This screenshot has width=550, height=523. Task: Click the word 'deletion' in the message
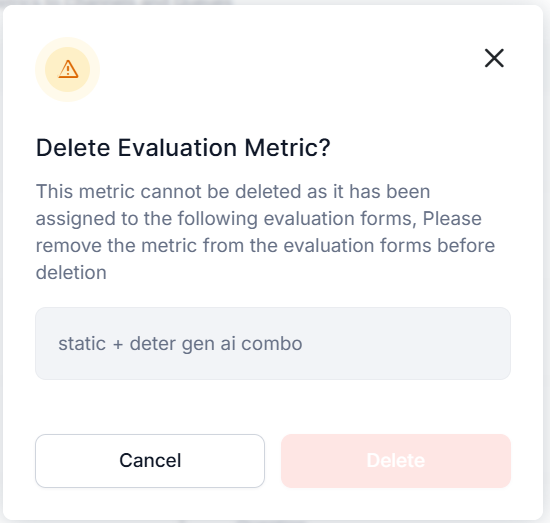tap(71, 273)
